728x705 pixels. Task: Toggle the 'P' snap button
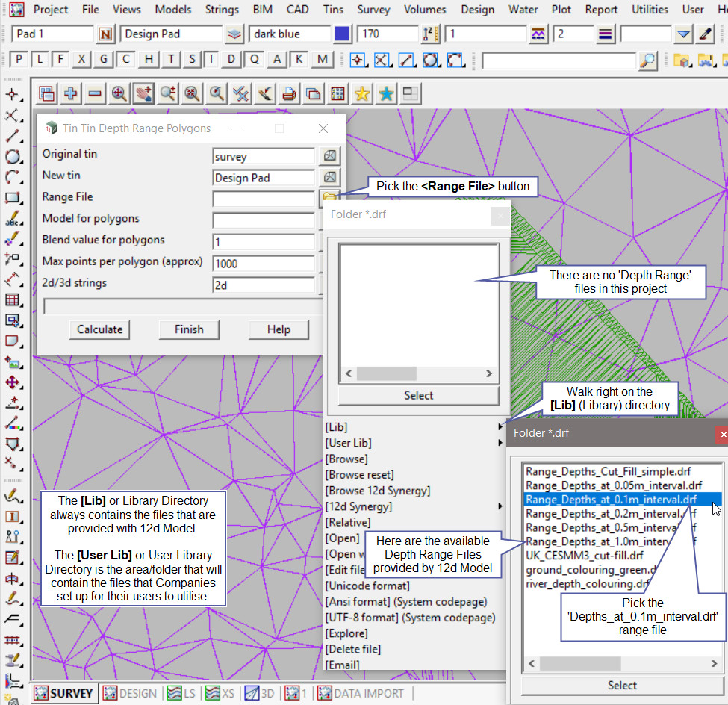[x=19, y=60]
